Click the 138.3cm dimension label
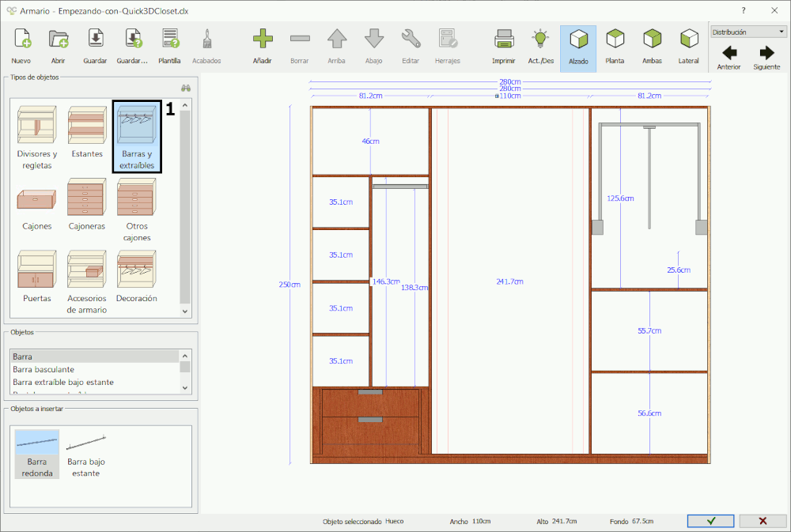The image size is (791, 532). pyautogui.click(x=414, y=288)
